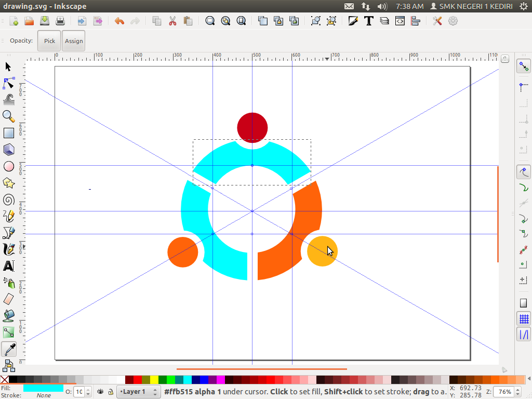Create a new document
The width and height of the screenshot is (532, 399).
click(x=14, y=21)
